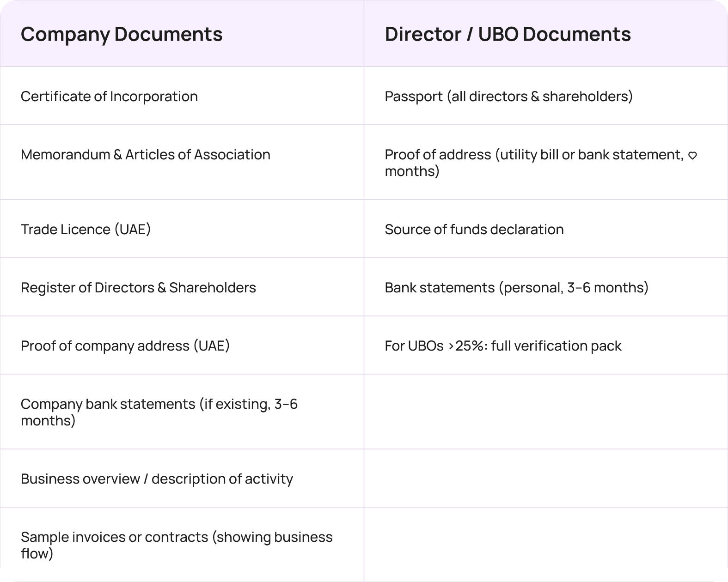Viewport: 728px width, 582px height.
Task: Select the Trade Licence (UAE) cell
Action: (x=86, y=229)
